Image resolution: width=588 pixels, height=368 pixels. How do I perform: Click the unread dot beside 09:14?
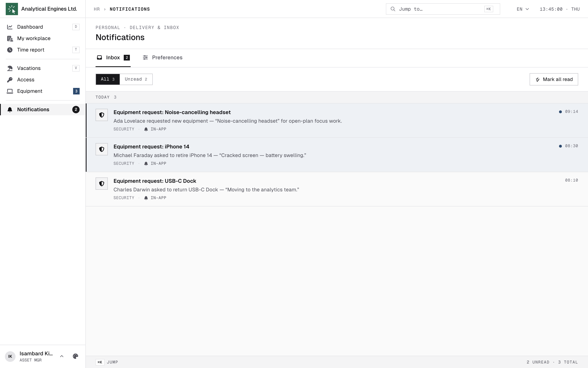click(x=560, y=112)
